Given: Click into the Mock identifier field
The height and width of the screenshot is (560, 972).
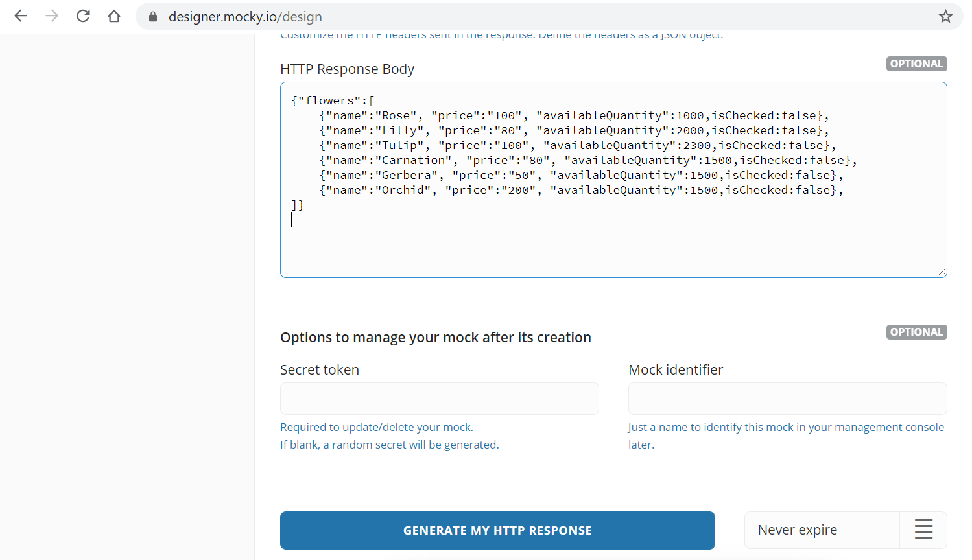Looking at the screenshot, I should tap(787, 399).
